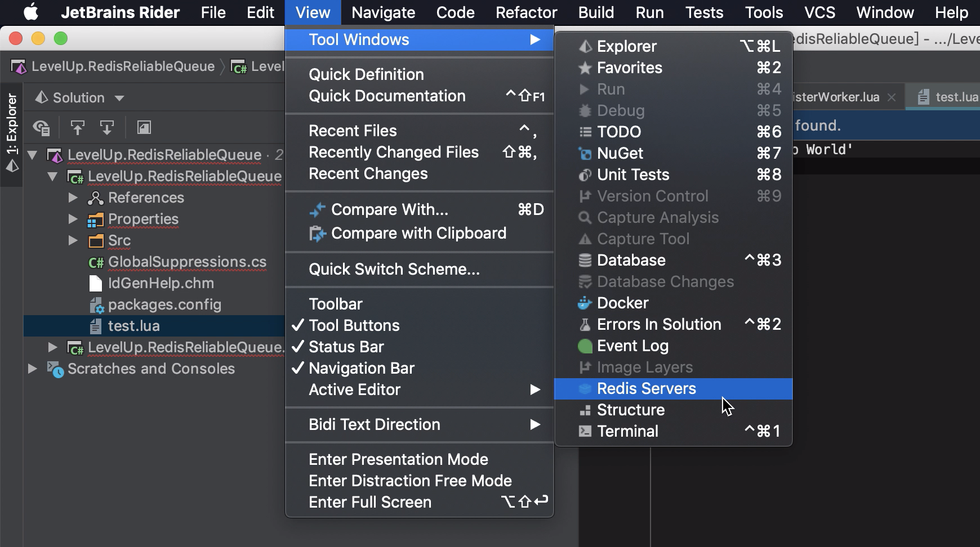Expand the Active Editor submenu

tap(419, 389)
